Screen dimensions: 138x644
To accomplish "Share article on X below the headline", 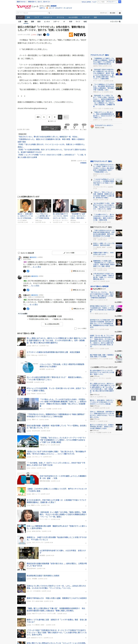I will point(45,35).
